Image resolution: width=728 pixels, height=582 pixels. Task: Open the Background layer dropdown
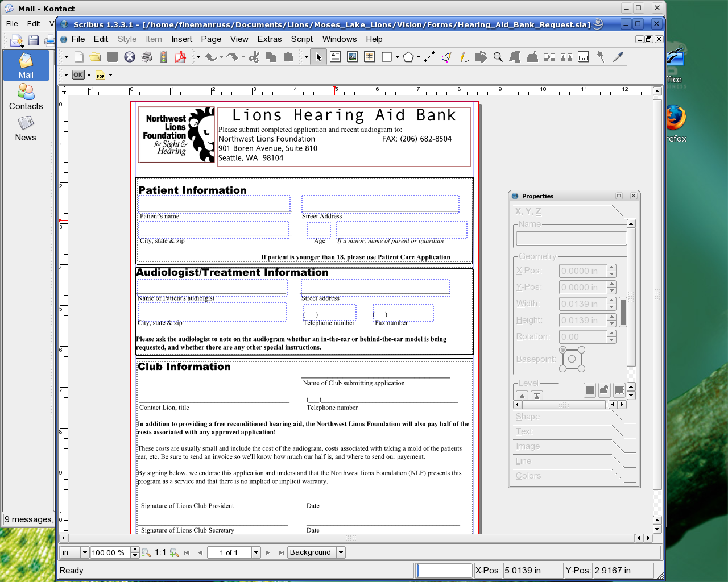click(x=341, y=552)
